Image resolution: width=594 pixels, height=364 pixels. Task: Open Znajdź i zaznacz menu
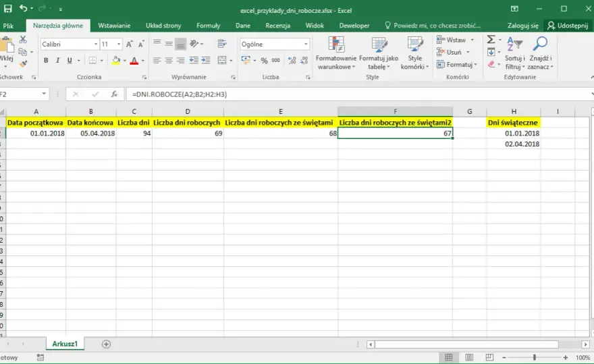pyautogui.click(x=541, y=53)
